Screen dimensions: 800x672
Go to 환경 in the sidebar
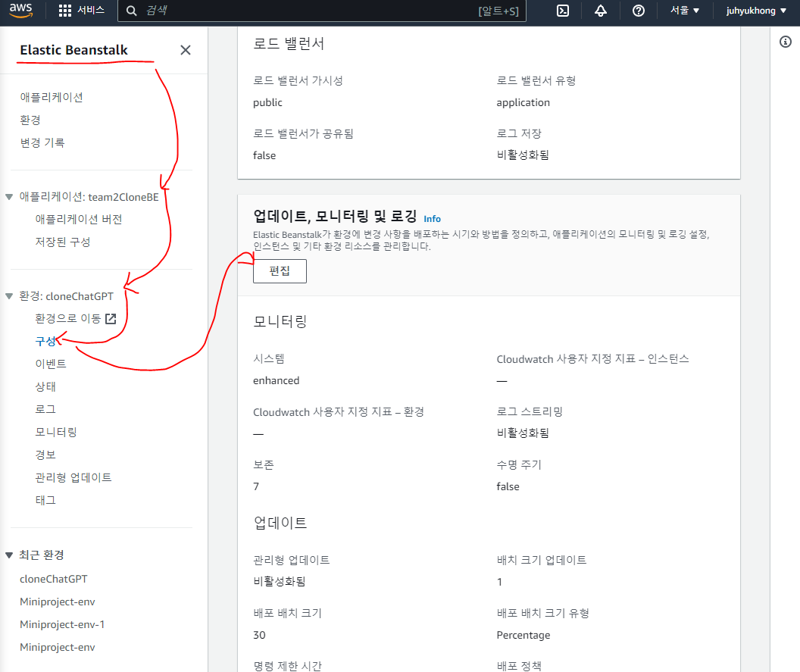(30, 120)
